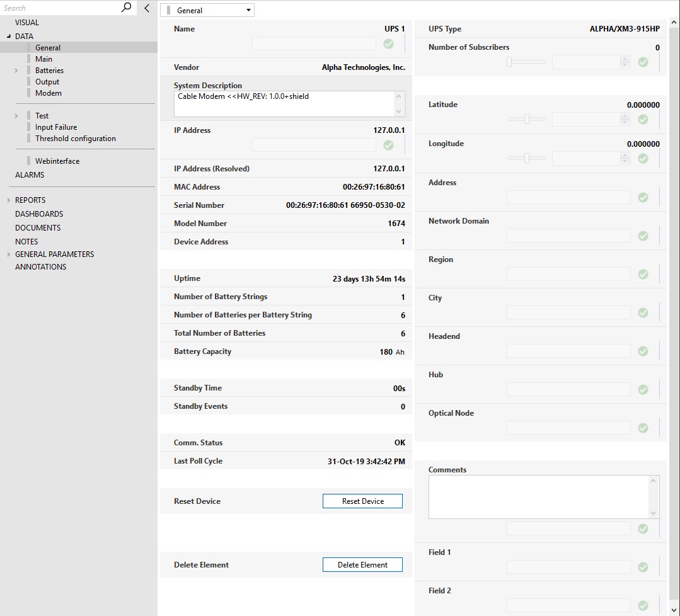Confirm the Optical Node green checkmark
Screen dimensions: 680x616
point(643,428)
